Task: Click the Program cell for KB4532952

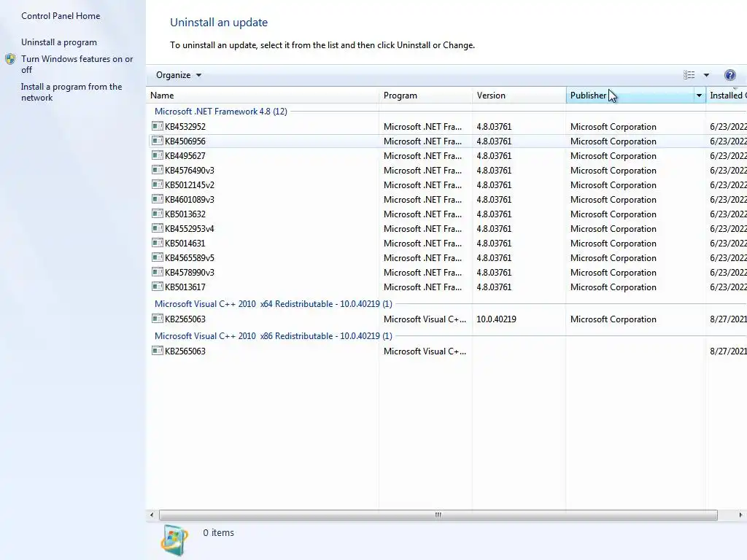Action: pos(422,127)
